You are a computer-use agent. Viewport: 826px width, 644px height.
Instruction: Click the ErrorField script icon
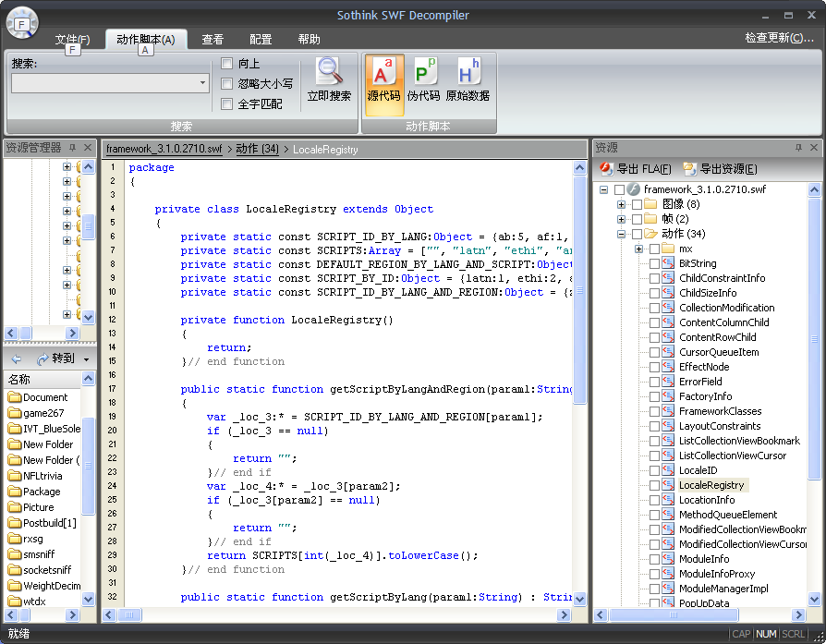tap(669, 381)
